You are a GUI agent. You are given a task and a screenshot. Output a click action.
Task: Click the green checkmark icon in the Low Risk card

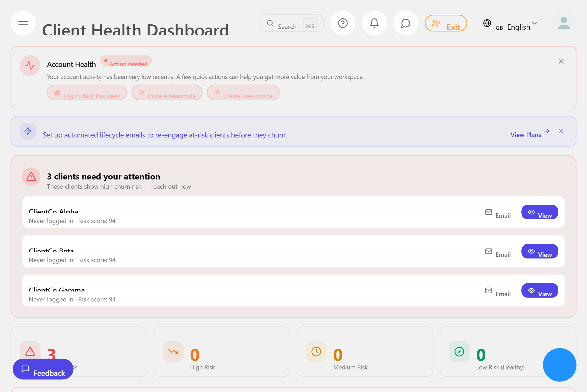[x=459, y=352]
